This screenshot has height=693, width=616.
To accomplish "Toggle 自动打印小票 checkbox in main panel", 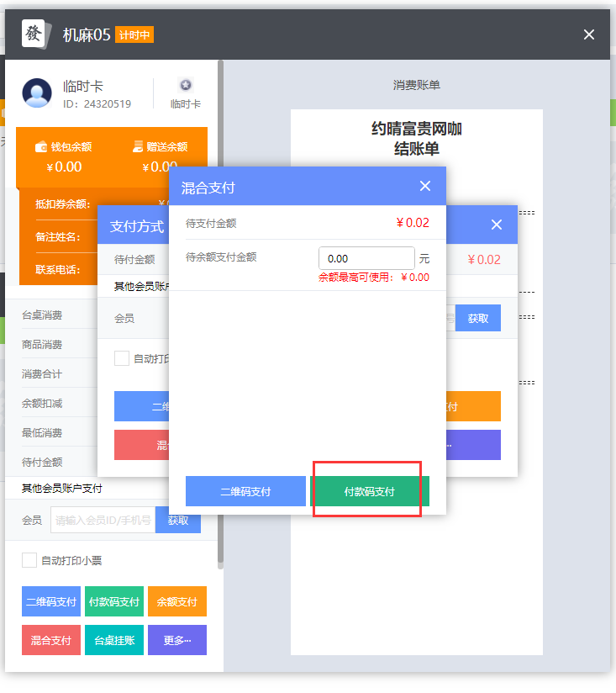I will (29, 560).
